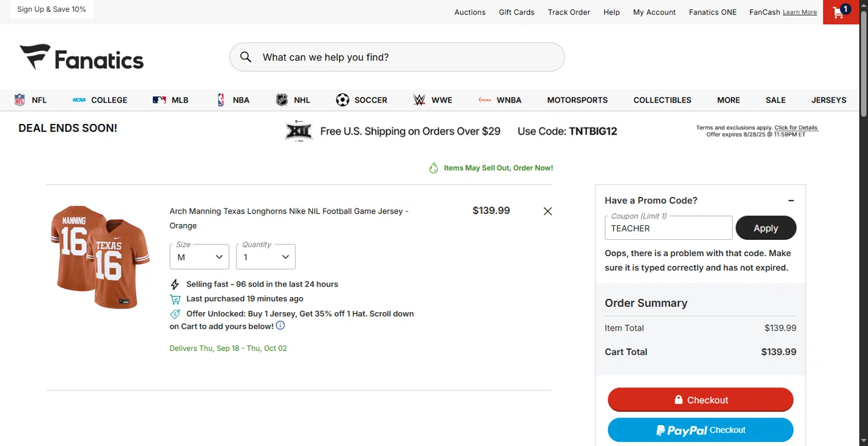The image size is (868, 446).
Task: Click the soccer ball icon
Action: pyautogui.click(x=343, y=100)
